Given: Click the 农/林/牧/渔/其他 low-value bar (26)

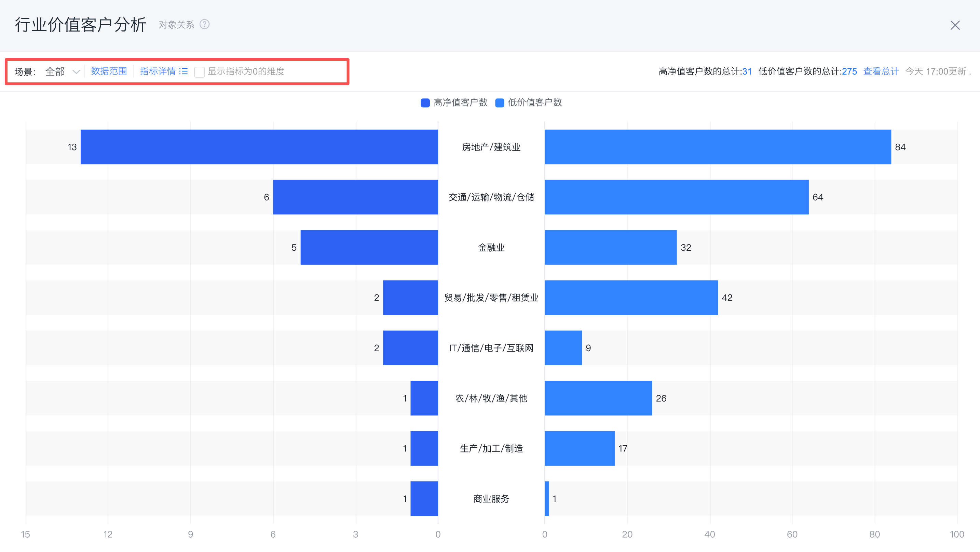Looking at the screenshot, I should point(598,398).
